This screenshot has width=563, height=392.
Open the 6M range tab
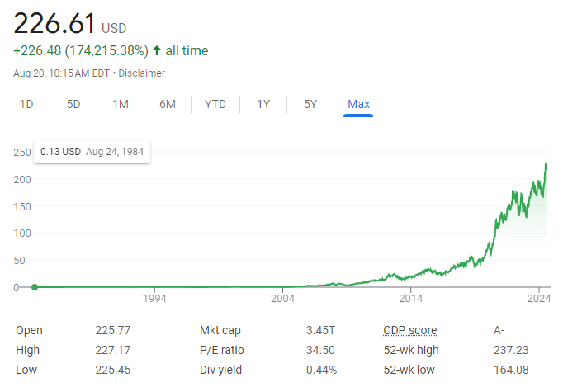[168, 104]
